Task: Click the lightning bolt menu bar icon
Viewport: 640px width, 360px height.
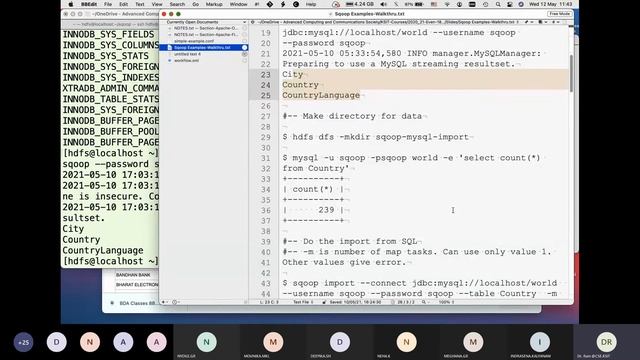Action: pyautogui.click(x=283, y=4)
